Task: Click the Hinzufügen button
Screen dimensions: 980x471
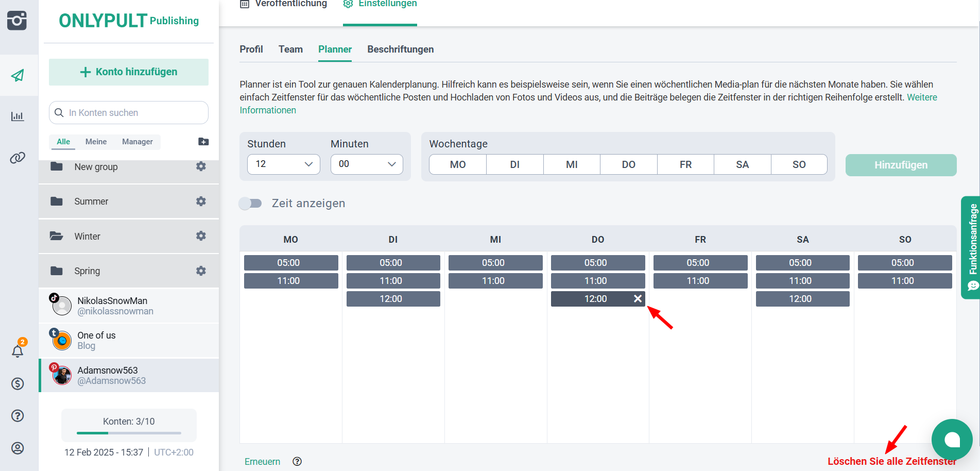Action: pyautogui.click(x=901, y=165)
